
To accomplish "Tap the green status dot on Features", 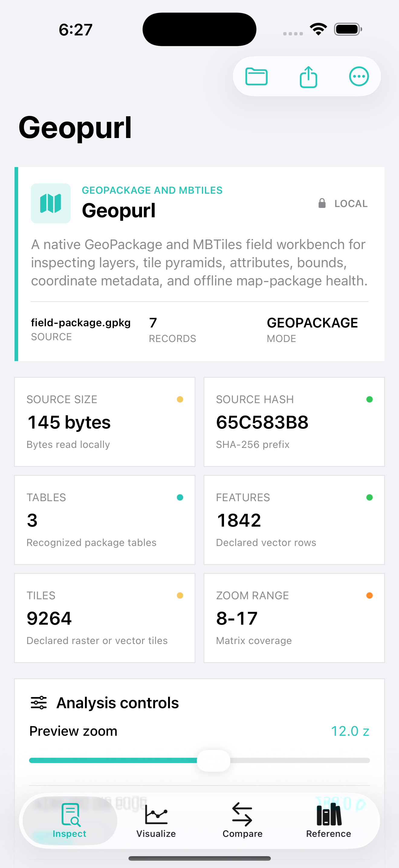I will coord(369,497).
